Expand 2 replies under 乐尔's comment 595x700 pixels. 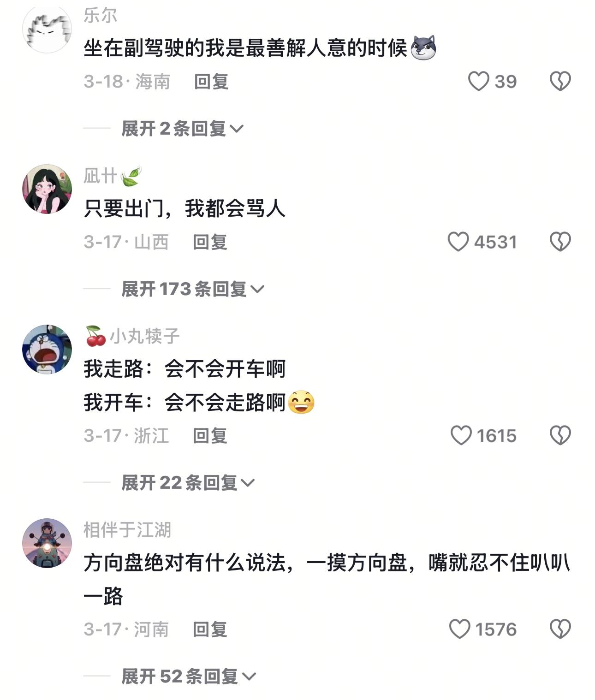click(182, 128)
